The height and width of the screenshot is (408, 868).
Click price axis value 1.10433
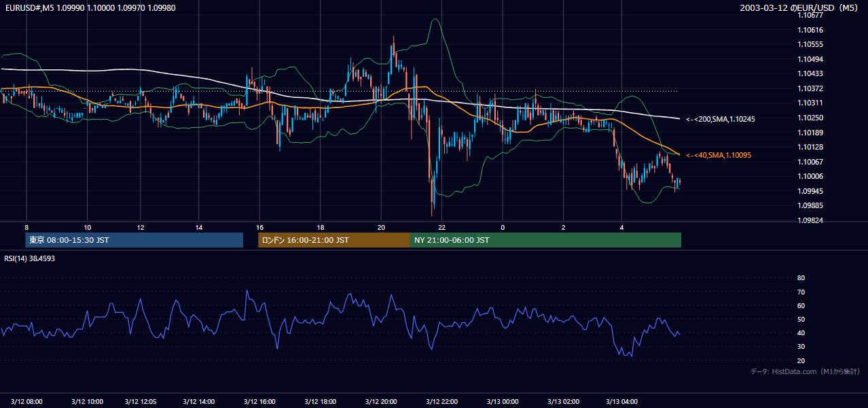point(811,73)
